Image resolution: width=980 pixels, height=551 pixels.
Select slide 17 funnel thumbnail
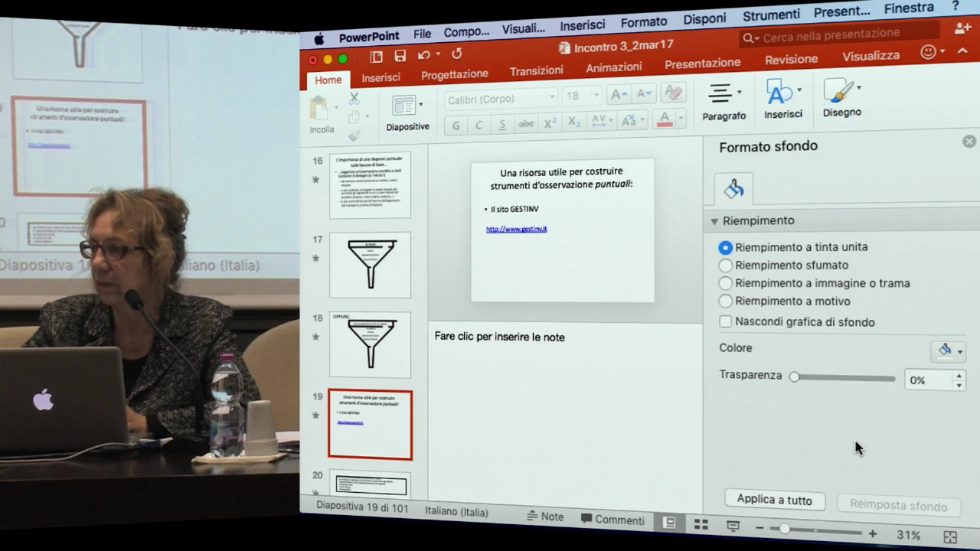(370, 266)
